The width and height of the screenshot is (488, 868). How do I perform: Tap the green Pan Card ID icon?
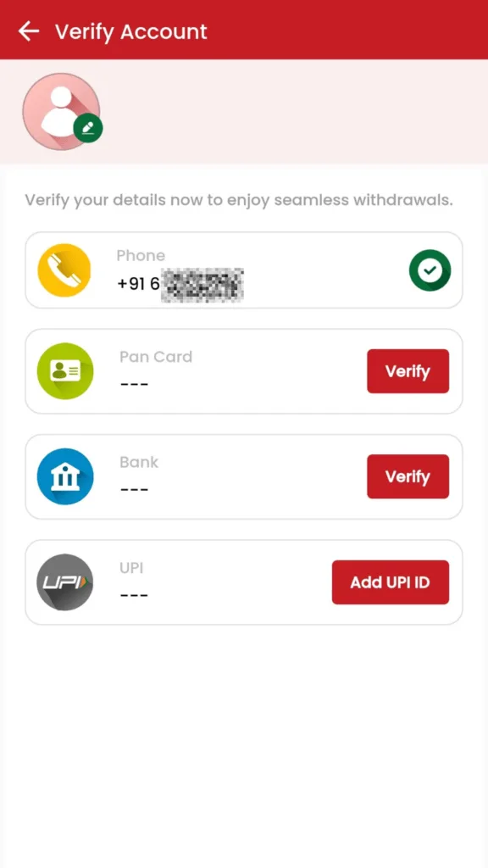coord(64,371)
